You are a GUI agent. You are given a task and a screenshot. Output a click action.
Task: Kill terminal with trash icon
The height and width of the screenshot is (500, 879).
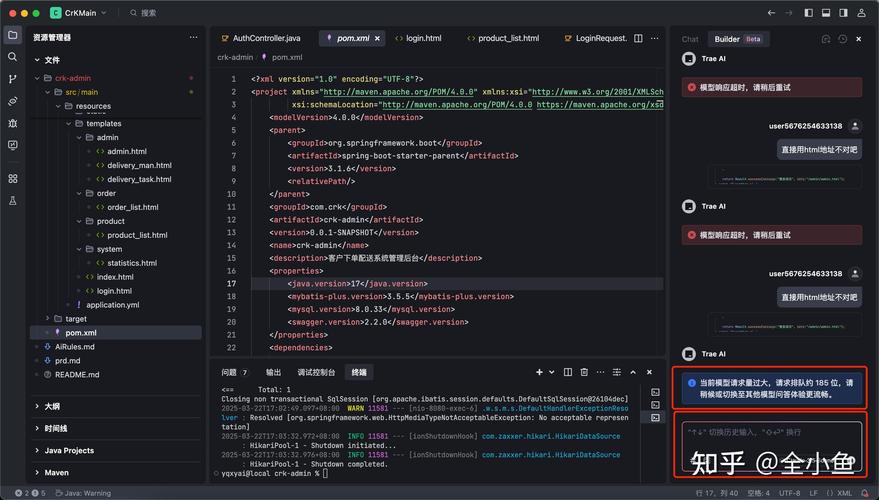(x=584, y=372)
